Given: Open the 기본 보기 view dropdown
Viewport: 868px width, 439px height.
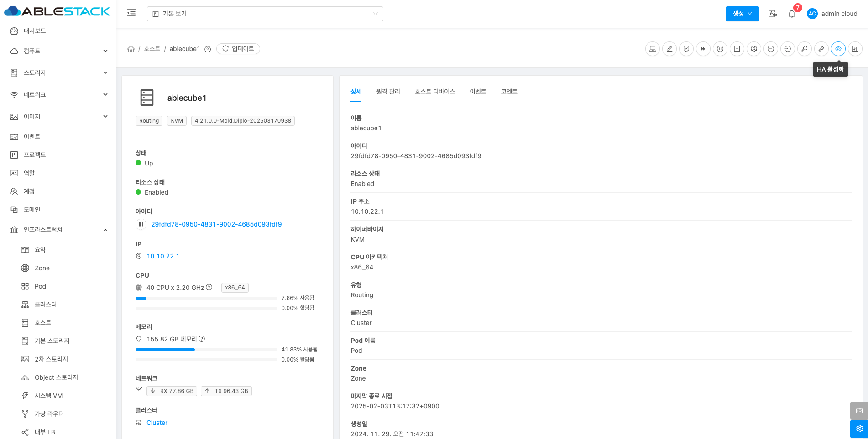Looking at the screenshot, I should [x=265, y=14].
